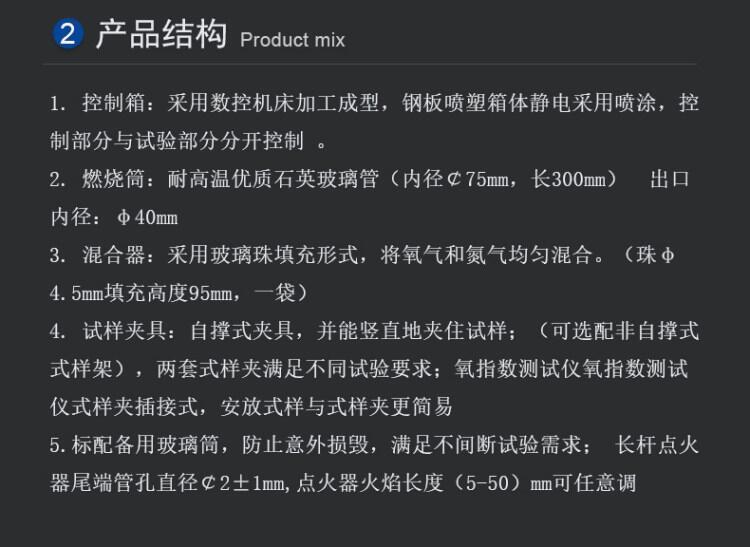The height and width of the screenshot is (547, 750).
Task: Select the 试样夹具 item label
Action: (x=124, y=331)
